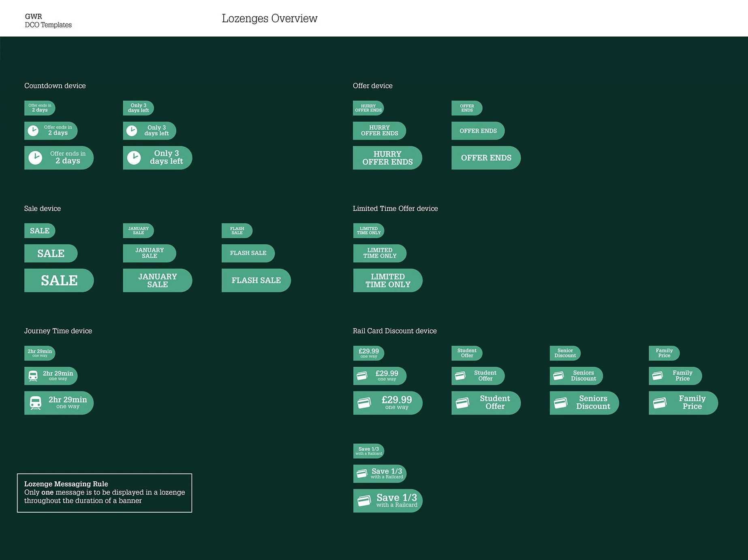Click the 'GWR' header text

tap(33, 17)
